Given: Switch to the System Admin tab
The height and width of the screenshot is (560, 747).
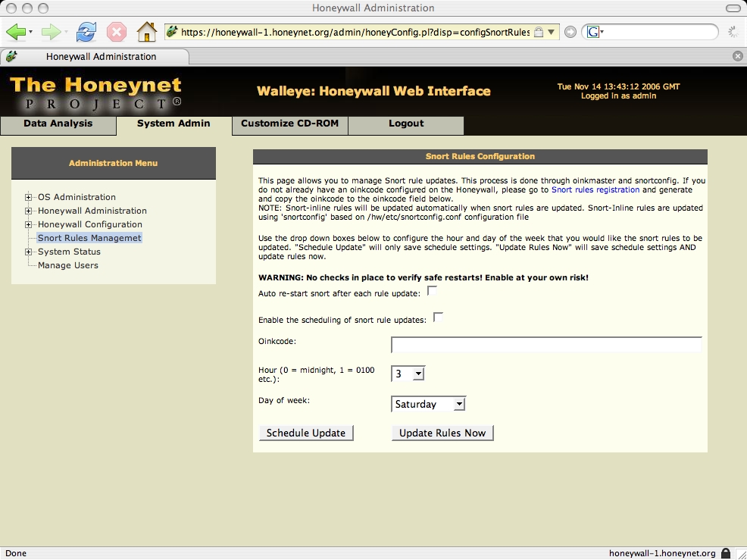Looking at the screenshot, I should click(174, 124).
